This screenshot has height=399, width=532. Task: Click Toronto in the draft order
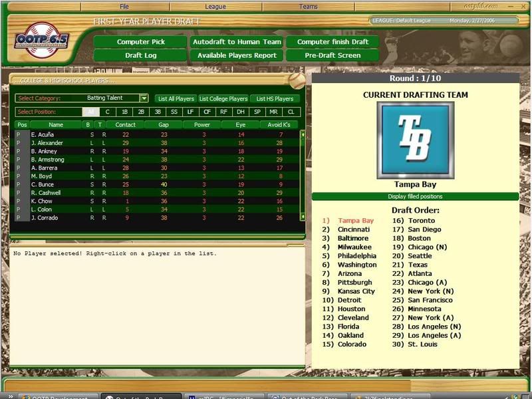[422, 221]
